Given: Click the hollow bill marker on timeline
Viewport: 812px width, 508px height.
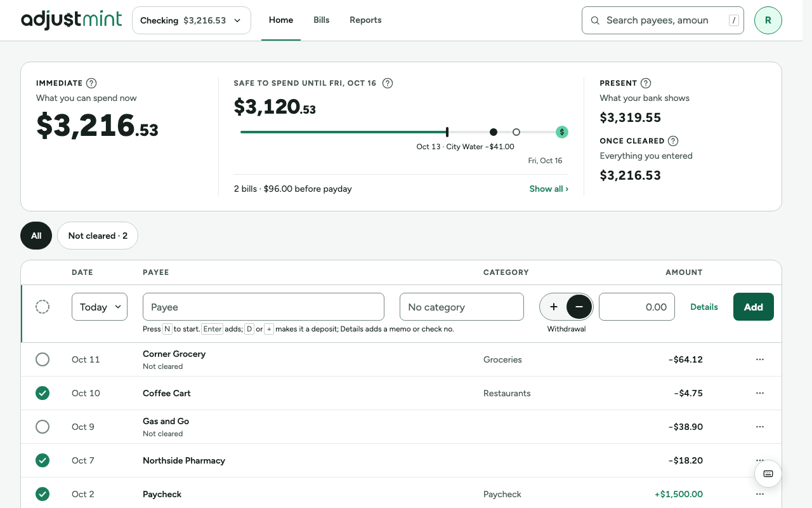Looking at the screenshot, I should click(x=516, y=132).
